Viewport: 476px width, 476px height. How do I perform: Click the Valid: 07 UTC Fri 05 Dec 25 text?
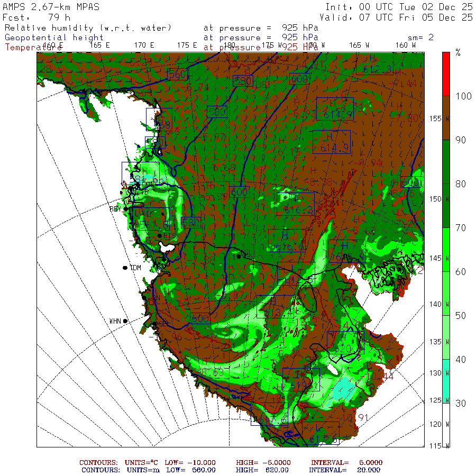[x=396, y=17]
